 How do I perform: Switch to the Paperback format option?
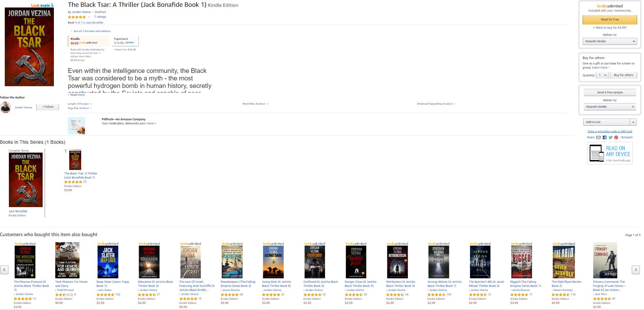(x=125, y=41)
